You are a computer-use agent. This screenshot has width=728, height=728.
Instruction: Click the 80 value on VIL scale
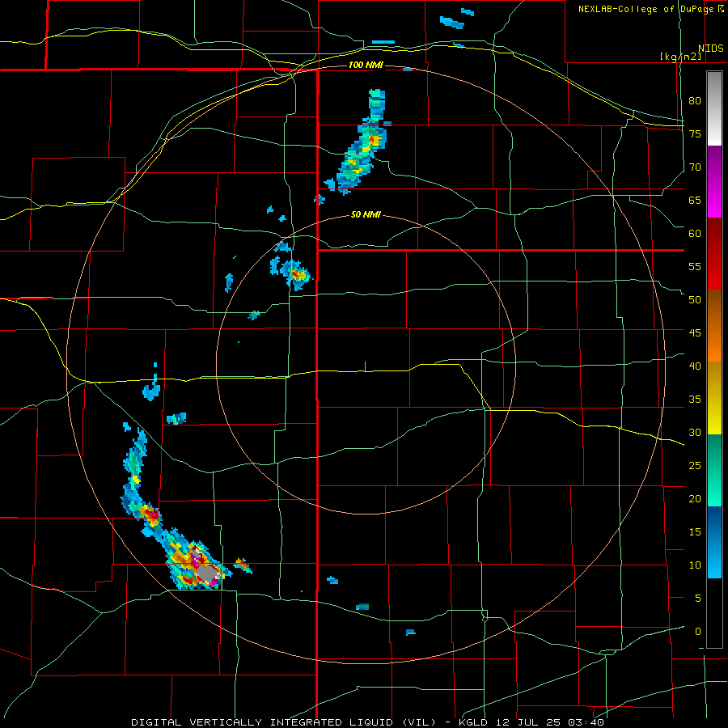pos(695,101)
